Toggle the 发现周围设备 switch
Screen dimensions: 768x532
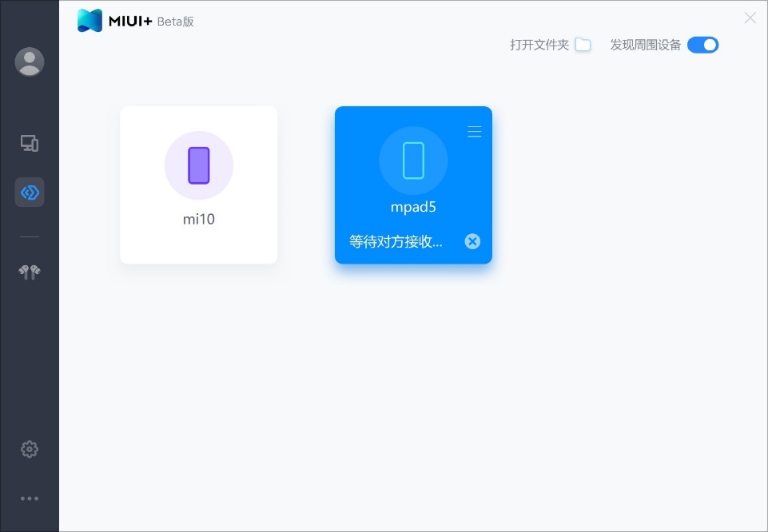tap(702, 45)
